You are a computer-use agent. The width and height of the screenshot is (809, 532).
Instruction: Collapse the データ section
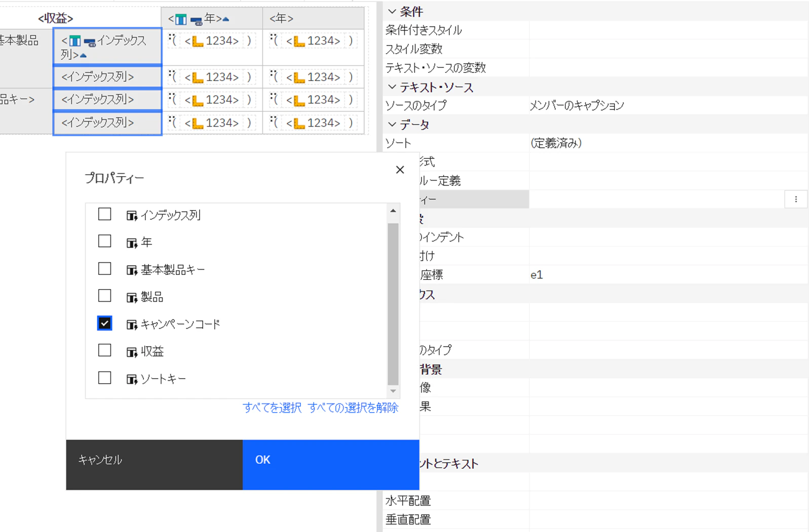tap(392, 124)
